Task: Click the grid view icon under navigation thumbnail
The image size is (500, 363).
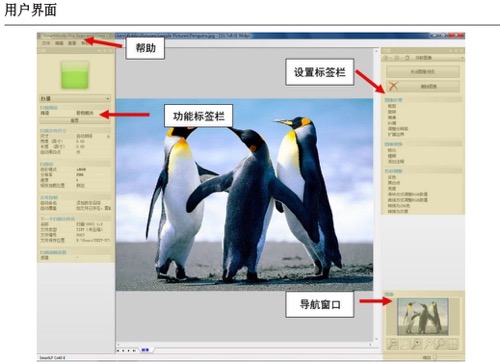Action: (453, 344)
